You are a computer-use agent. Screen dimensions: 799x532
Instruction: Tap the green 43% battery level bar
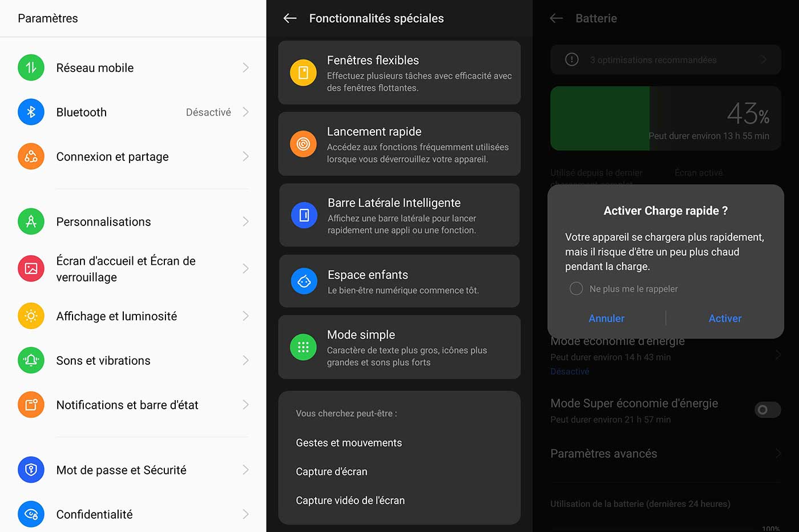click(600, 118)
